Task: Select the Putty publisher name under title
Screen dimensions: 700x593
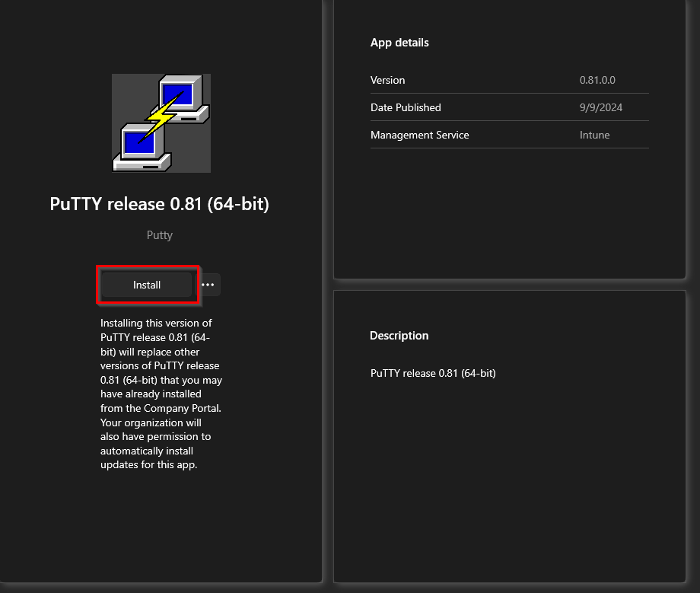Action: tap(159, 235)
